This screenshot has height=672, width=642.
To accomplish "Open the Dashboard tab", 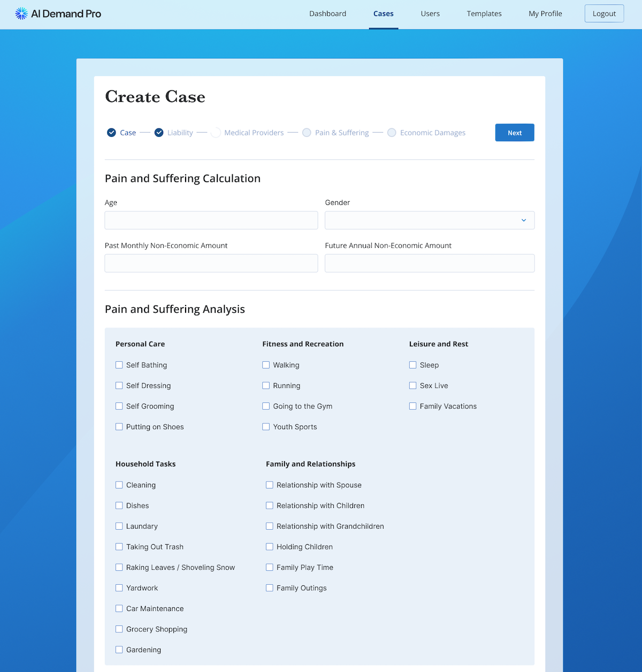I will tap(327, 14).
